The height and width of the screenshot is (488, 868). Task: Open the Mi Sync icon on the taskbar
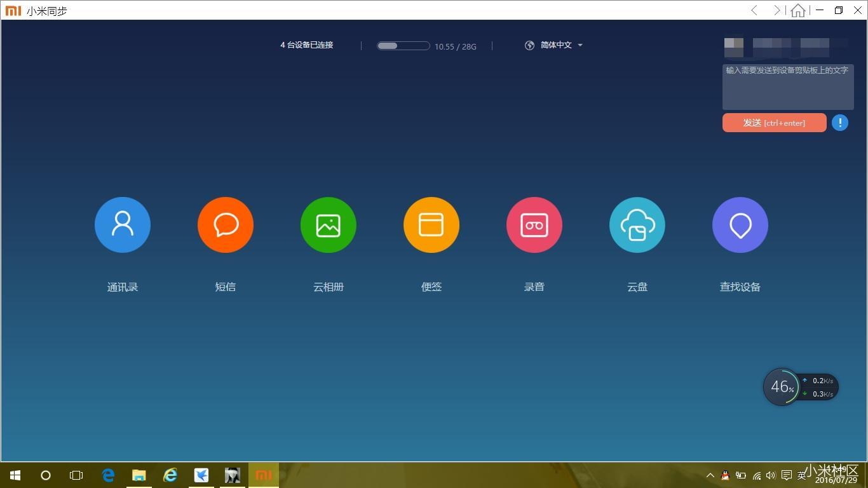point(263,475)
